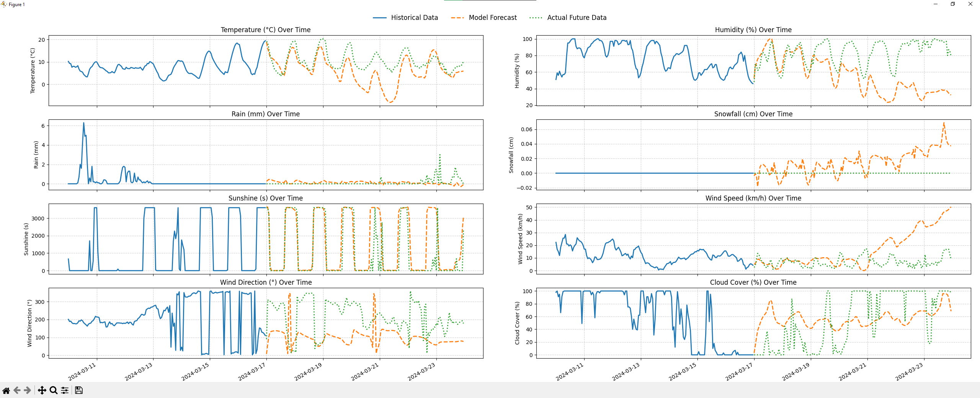
Task: Maximize the Figure 1 window
Action: coord(953,4)
